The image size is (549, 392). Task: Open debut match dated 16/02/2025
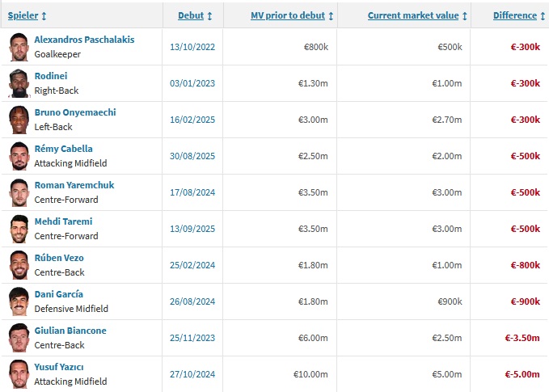tap(191, 120)
